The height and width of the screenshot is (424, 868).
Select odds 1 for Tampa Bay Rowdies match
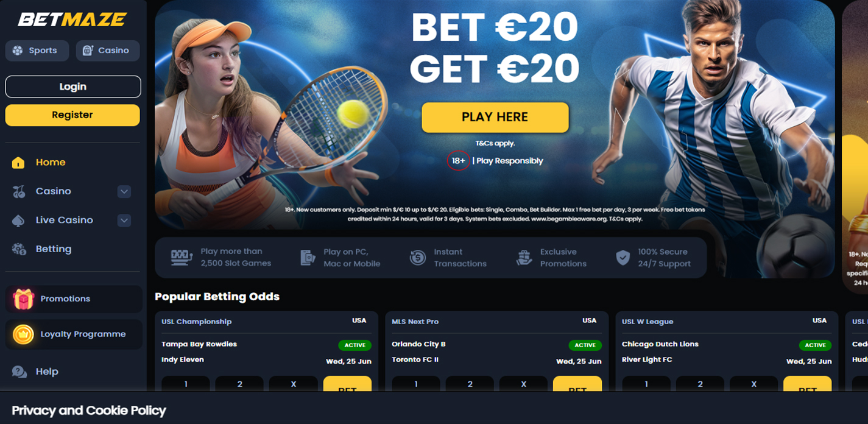(186, 384)
